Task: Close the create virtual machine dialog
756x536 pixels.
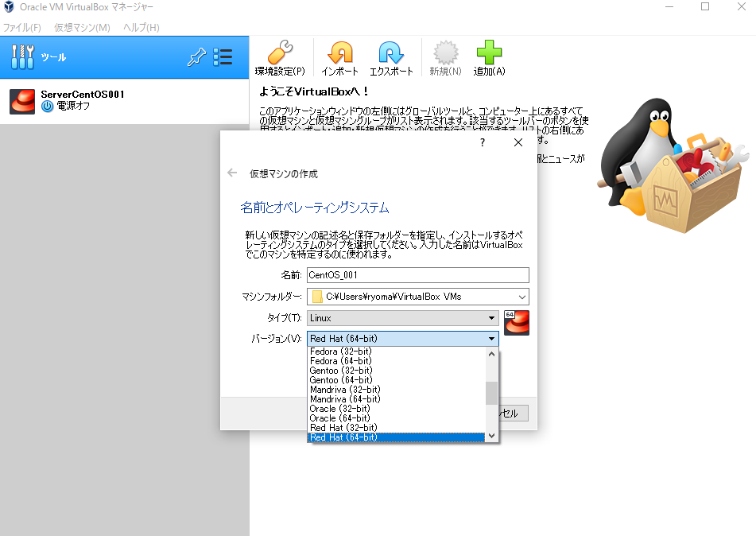Action: [518, 142]
